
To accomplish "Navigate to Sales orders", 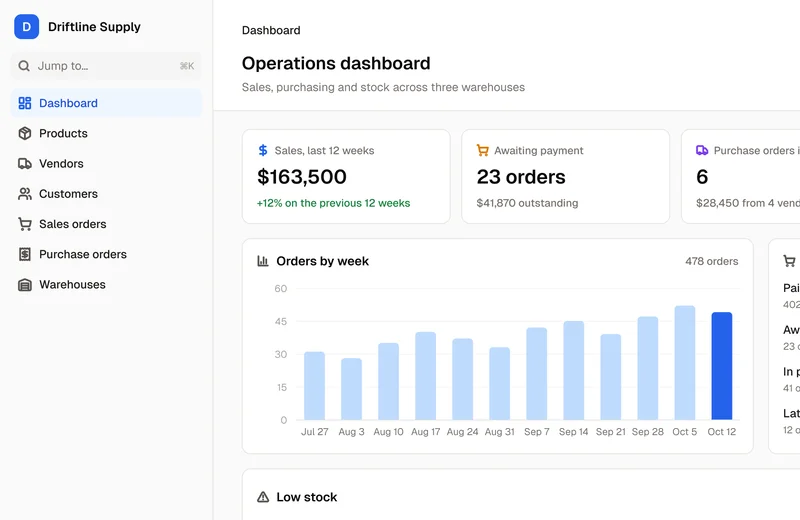I will (106, 224).
